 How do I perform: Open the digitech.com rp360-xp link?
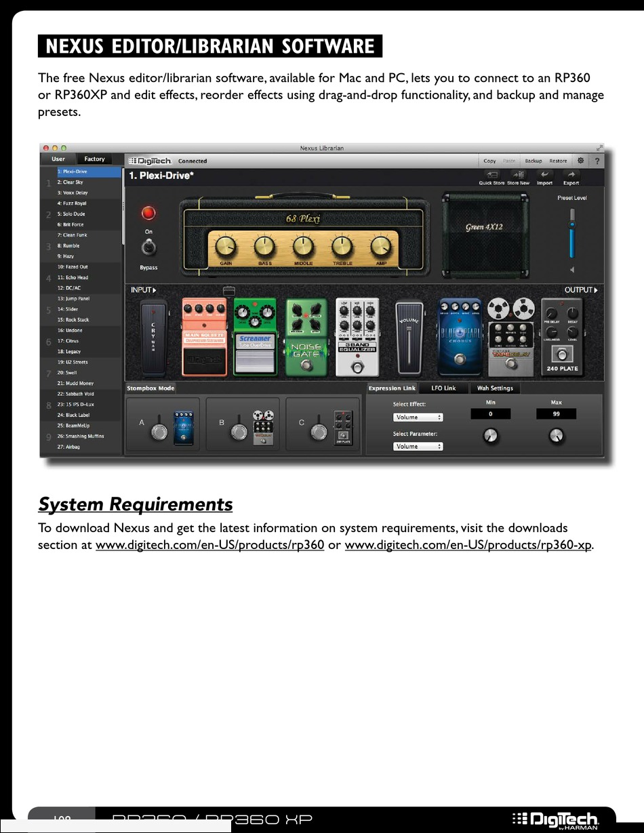click(x=468, y=546)
